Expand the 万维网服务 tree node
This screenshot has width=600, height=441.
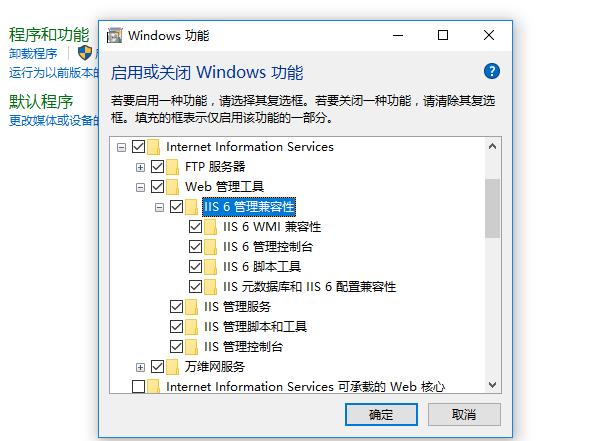(x=140, y=368)
